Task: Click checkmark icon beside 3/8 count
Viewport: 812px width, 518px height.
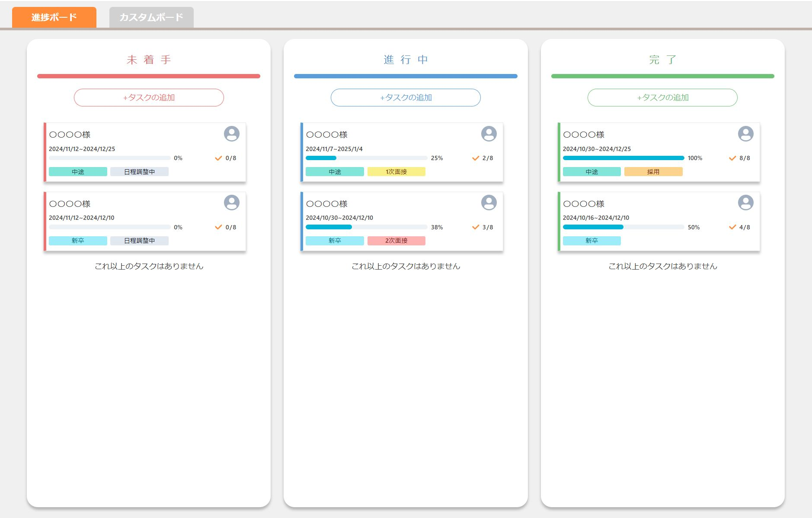Action: click(475, 227)
